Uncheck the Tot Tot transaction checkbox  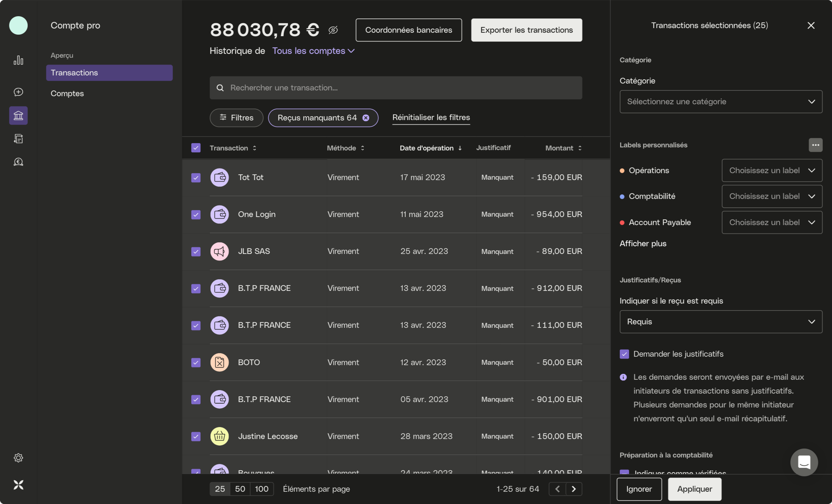pos(196,177)
